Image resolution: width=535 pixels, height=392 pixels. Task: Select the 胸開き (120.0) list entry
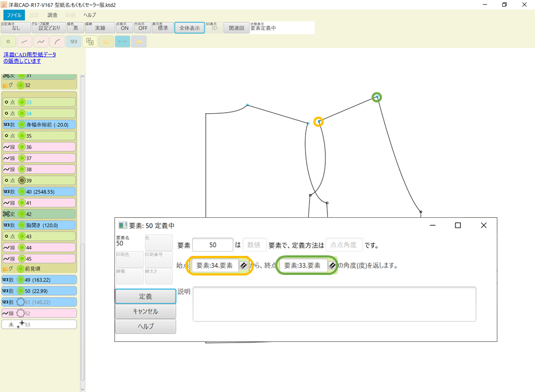click(39, 225)
